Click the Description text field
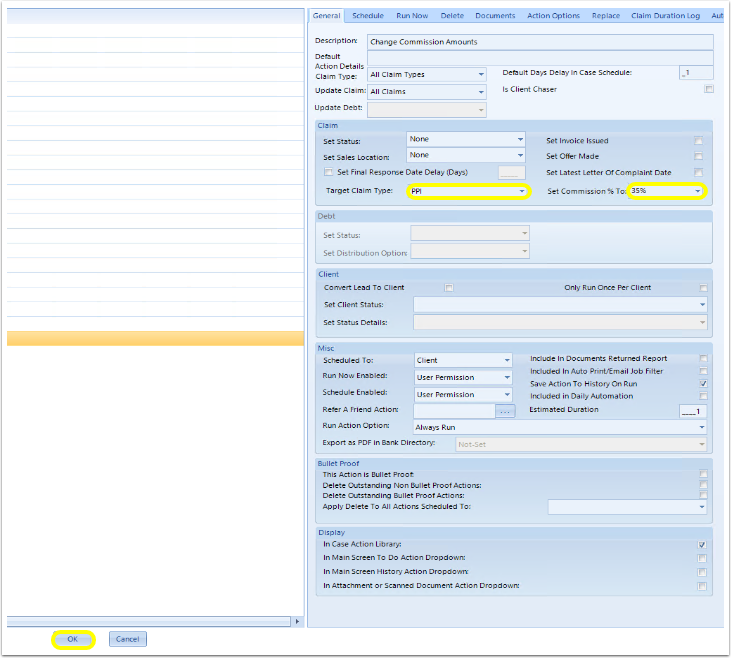 pyautogui.click(x=540, y=42)
